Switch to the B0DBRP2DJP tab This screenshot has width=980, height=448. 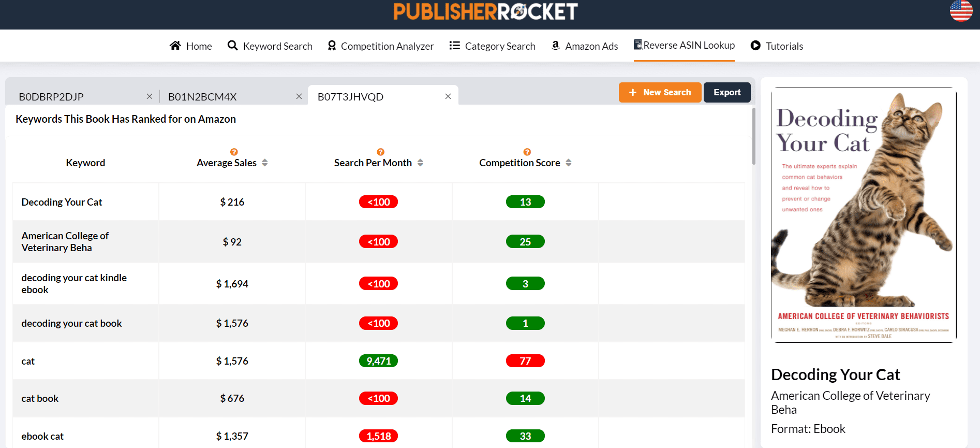[51, 97]
